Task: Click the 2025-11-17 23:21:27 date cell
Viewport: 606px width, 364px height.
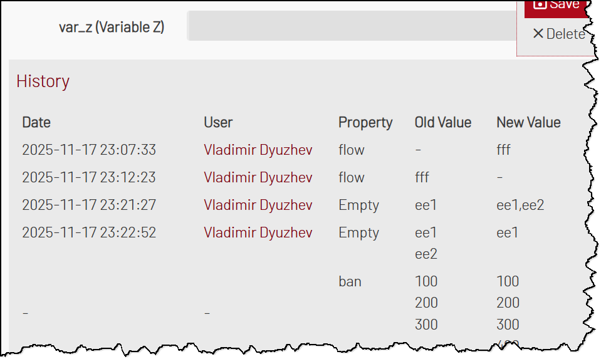Action: tap(89, 205)
